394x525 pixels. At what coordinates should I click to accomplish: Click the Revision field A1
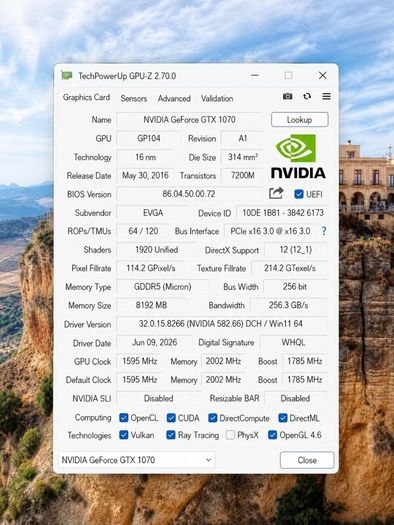coord(242,138)
